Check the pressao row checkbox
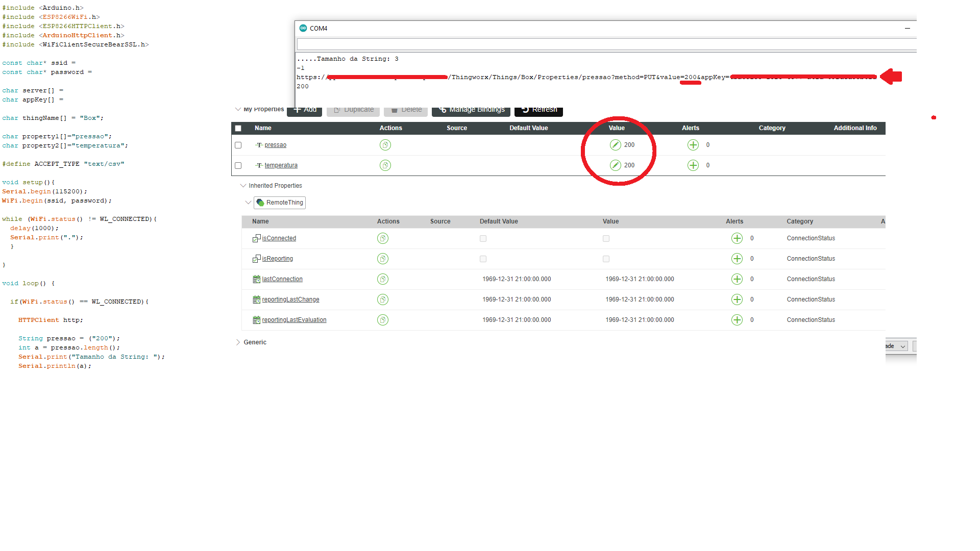This screenshot has width=980, height=551. pyautogui.click(x=238, y=145)
